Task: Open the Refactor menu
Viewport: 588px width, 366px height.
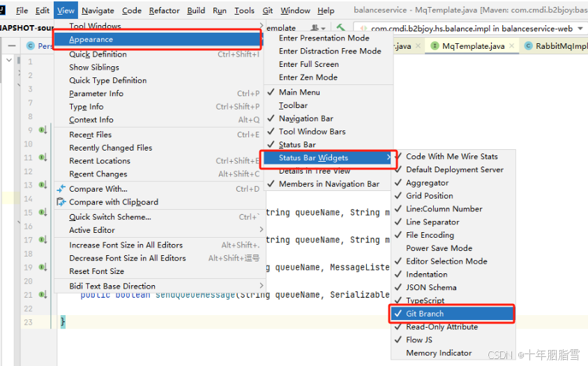Action: 164,10
